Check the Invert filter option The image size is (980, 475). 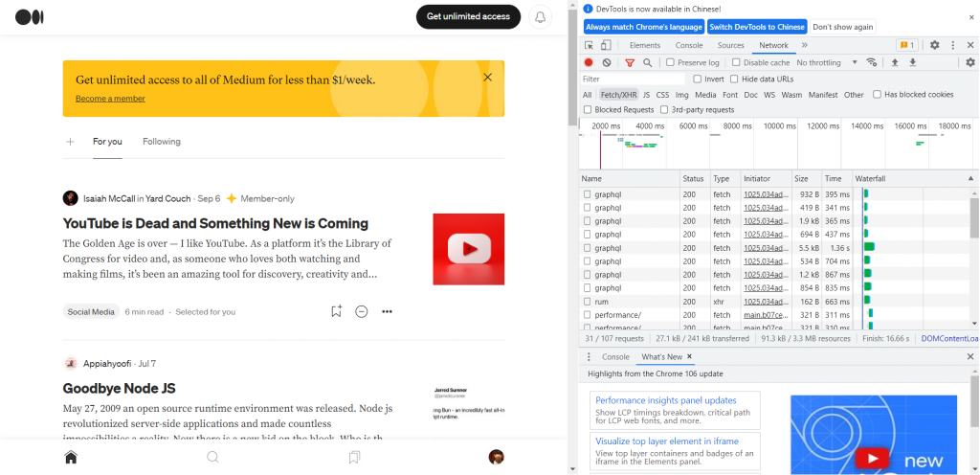(x=698, y=79)
